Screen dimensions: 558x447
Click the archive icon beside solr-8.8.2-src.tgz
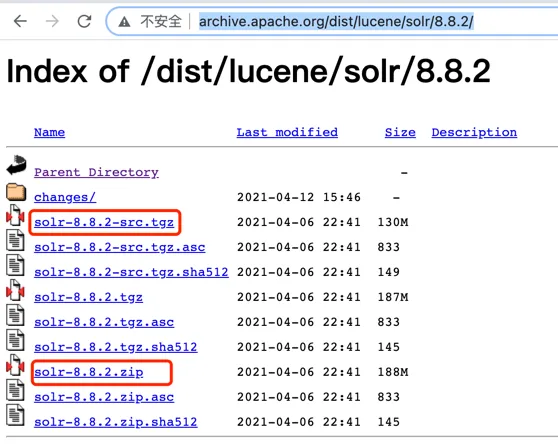pyautogui.click(x=15, y=215)
